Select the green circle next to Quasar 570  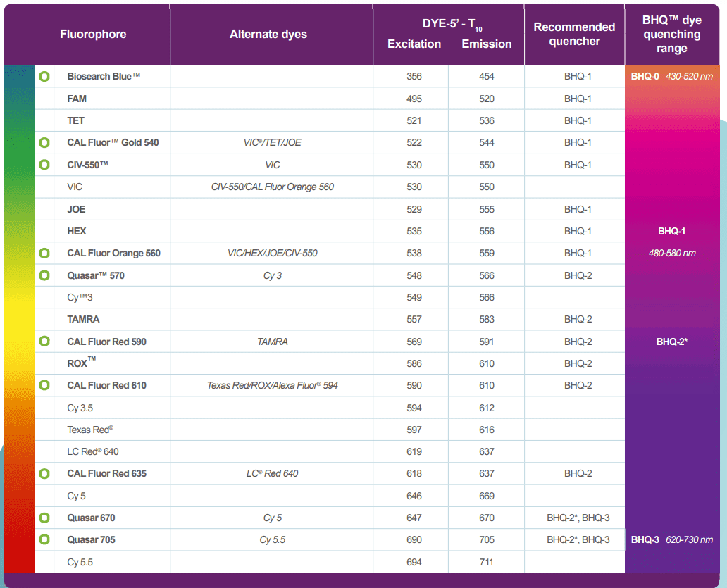(44, 275)
